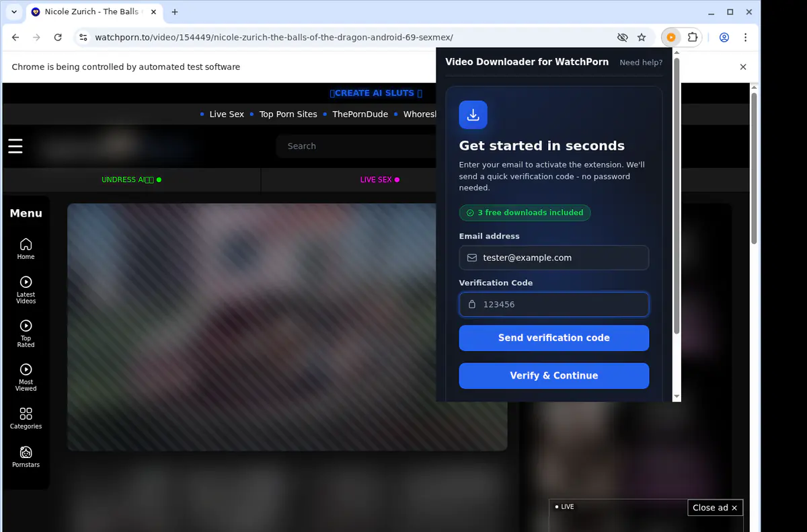The width and height of the screenshot is (807, 532).
Task: Open a new tab with plus button
Action: pos(175,12)
